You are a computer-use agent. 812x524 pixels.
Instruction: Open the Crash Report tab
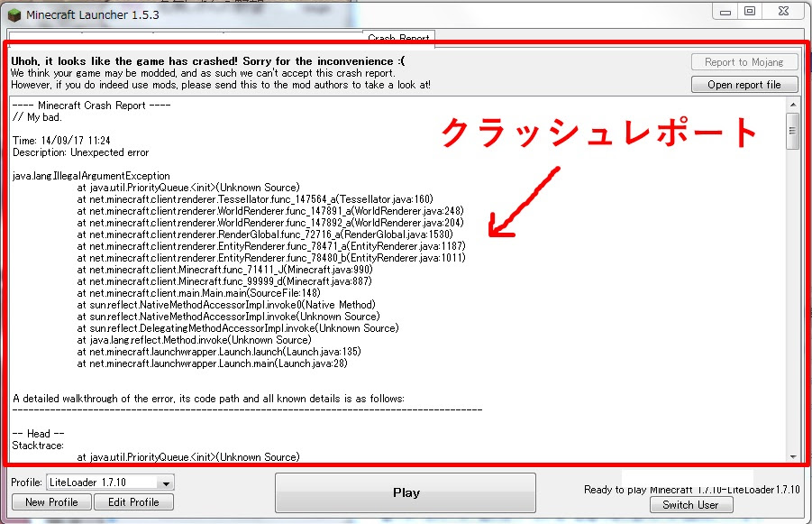point(398,39)
